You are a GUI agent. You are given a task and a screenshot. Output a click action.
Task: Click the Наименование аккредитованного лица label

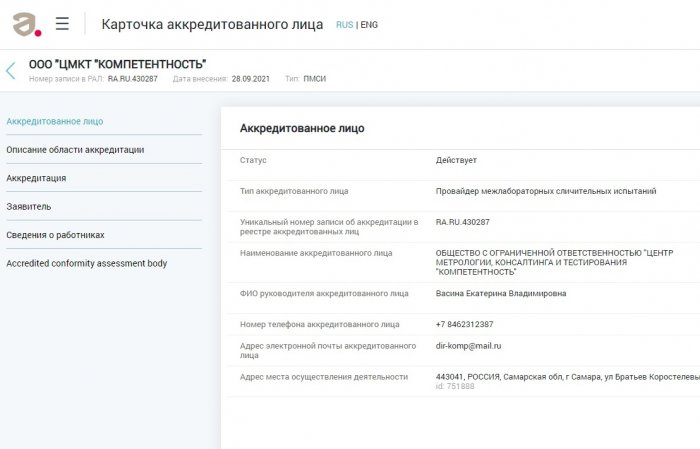point(316,253)
